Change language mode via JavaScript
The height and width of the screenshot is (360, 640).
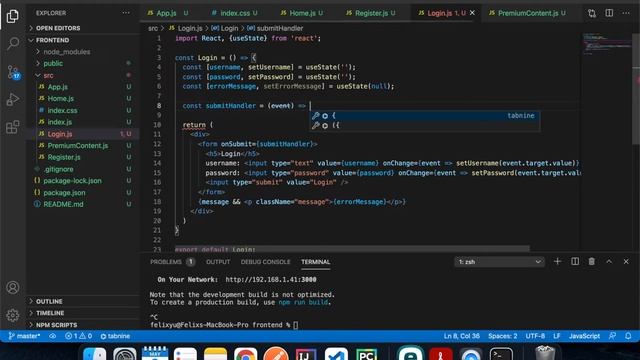coord(584,336)
